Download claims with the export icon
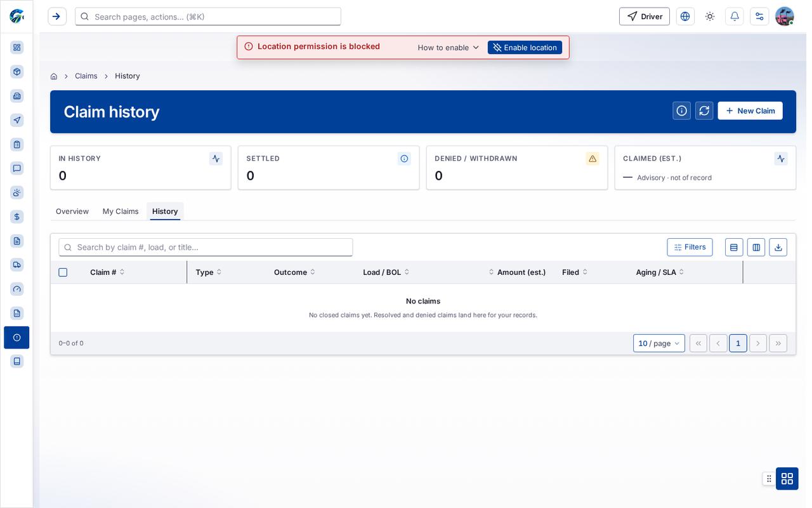This screenshot has width=812, height=508. (x=778, y=247)
